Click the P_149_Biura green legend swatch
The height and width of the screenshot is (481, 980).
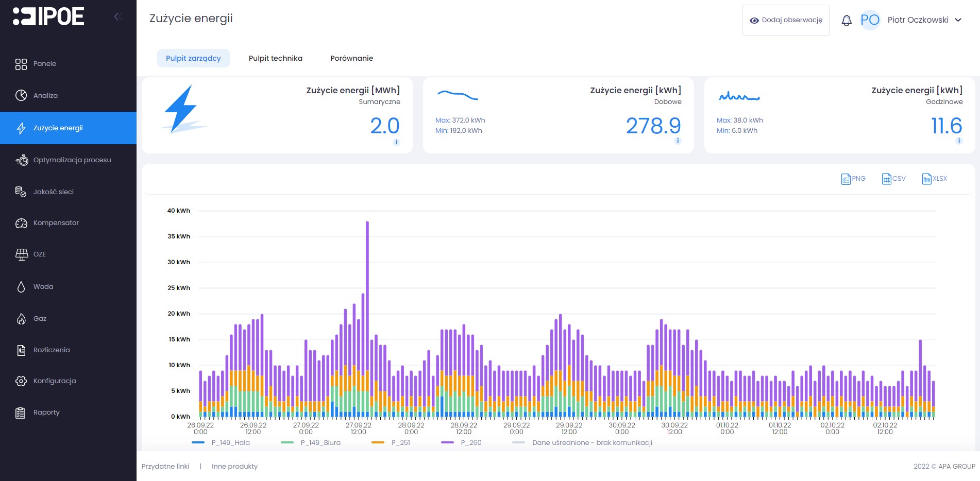coord(287,442)
